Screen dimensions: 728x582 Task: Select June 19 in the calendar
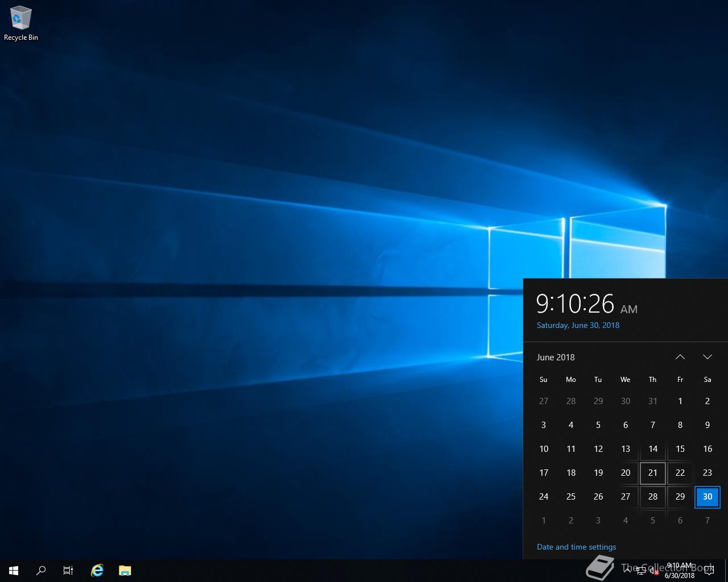(x=598, y=473)
